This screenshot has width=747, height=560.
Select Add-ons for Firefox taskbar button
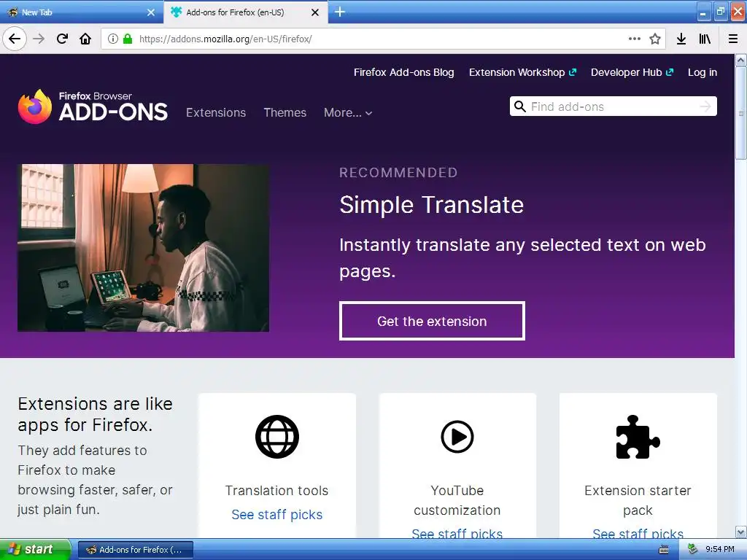(x=135, y=550)
